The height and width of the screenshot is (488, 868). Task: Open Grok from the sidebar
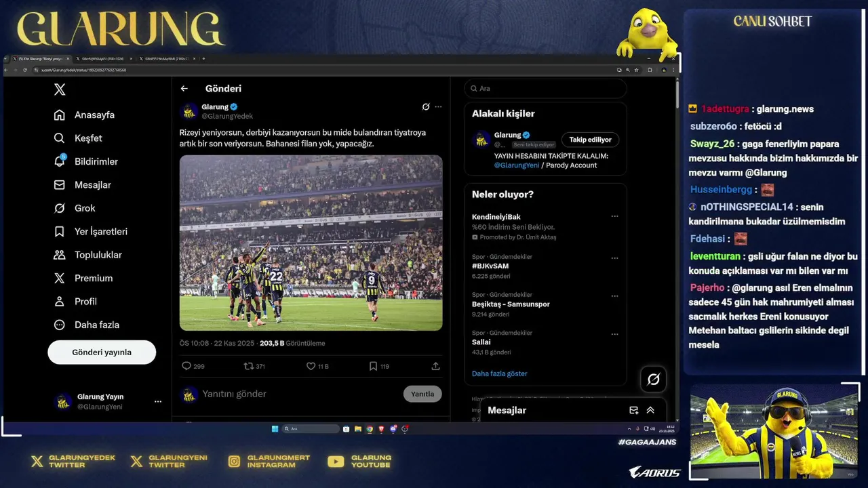coord(75,208)
